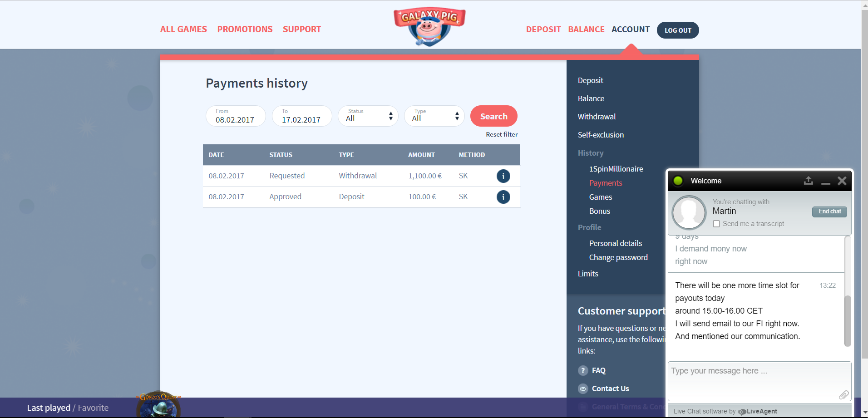The image size is (868, 418).
Task: Click Last played tab
Action: pyautogui.click(x=49, y=408)
